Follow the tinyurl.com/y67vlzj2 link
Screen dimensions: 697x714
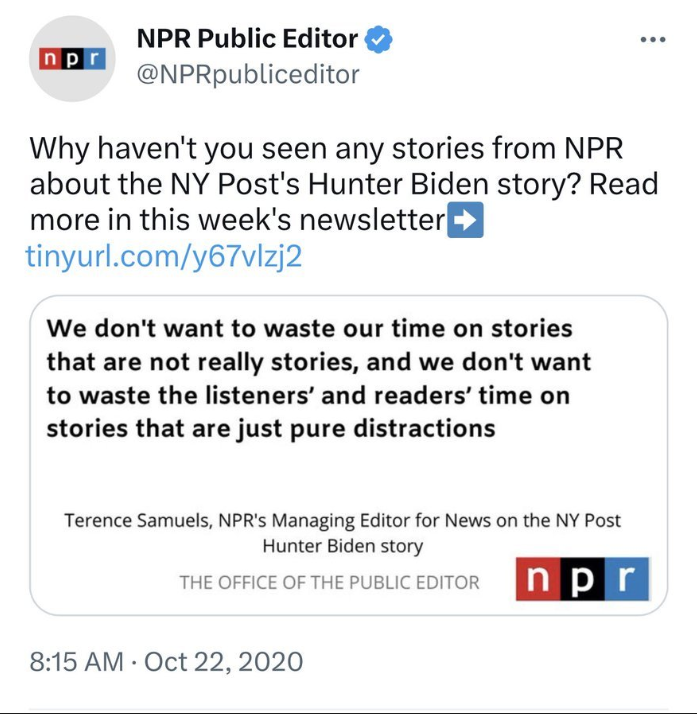(x=164, y=256)
